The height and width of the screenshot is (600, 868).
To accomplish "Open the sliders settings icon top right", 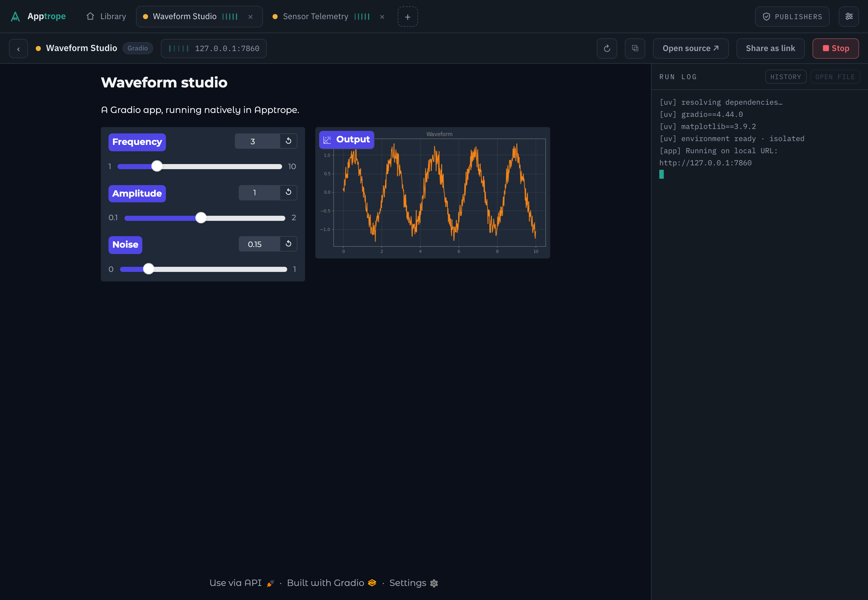I will (849, 17).
